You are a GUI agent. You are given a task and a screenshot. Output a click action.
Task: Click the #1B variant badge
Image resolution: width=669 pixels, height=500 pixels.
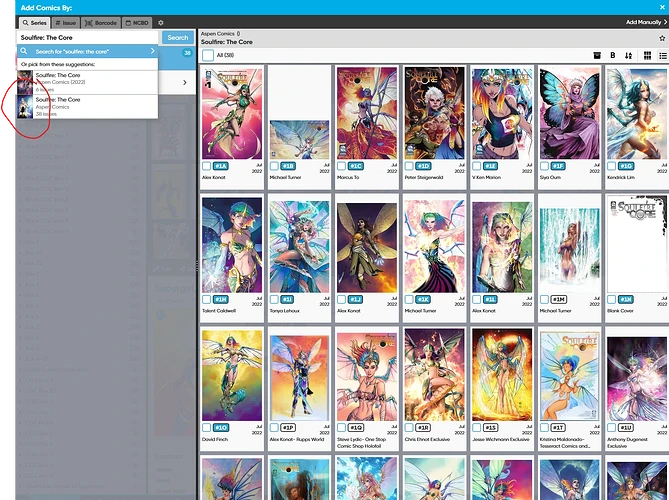click(288, 166)
